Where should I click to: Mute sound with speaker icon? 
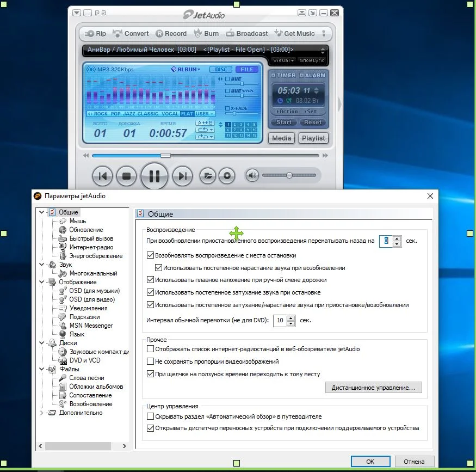(252, 175)
